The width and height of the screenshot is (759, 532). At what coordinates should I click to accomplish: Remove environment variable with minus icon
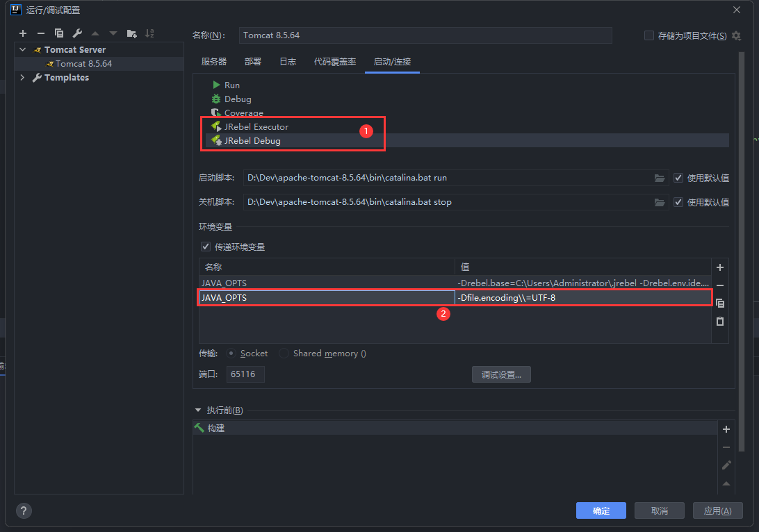tap(720, 285)
